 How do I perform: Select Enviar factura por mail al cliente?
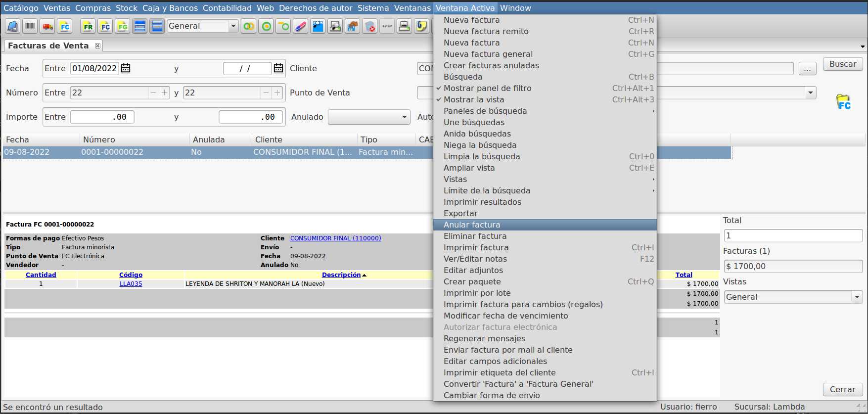(x=545, y=350)
